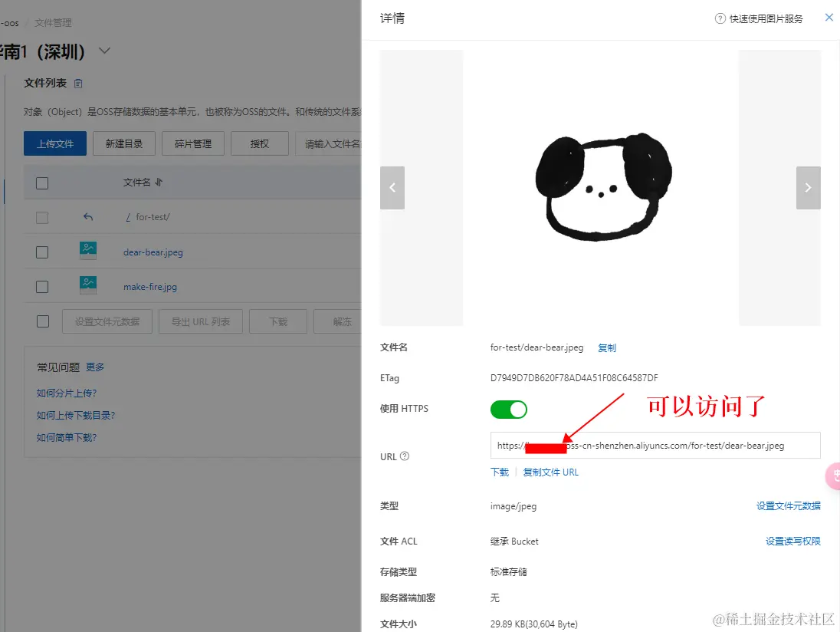Open the dear-bear.jpeg file link

(x=153, y=252)
